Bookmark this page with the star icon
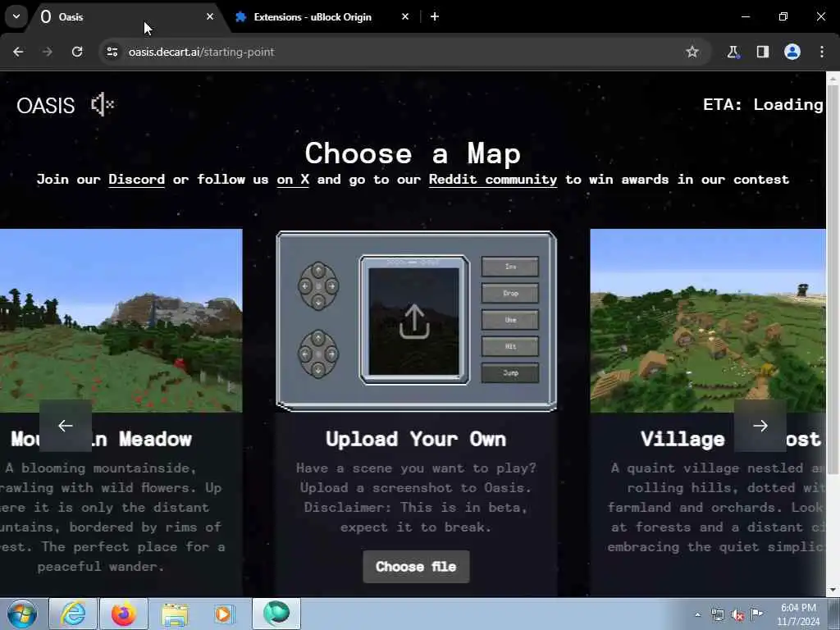Image resolution: width=840 pixels, height=630 pixels. click(x=692, y=52)
